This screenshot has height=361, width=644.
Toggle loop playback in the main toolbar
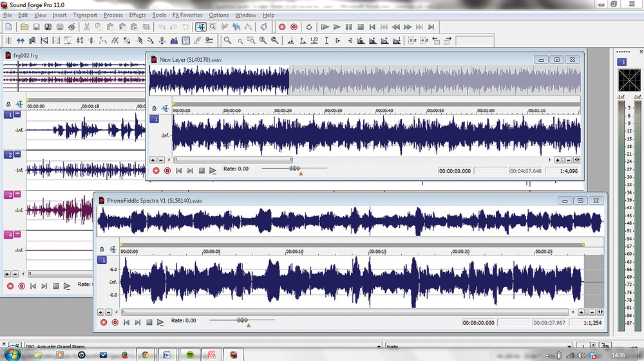coord(309,27)
